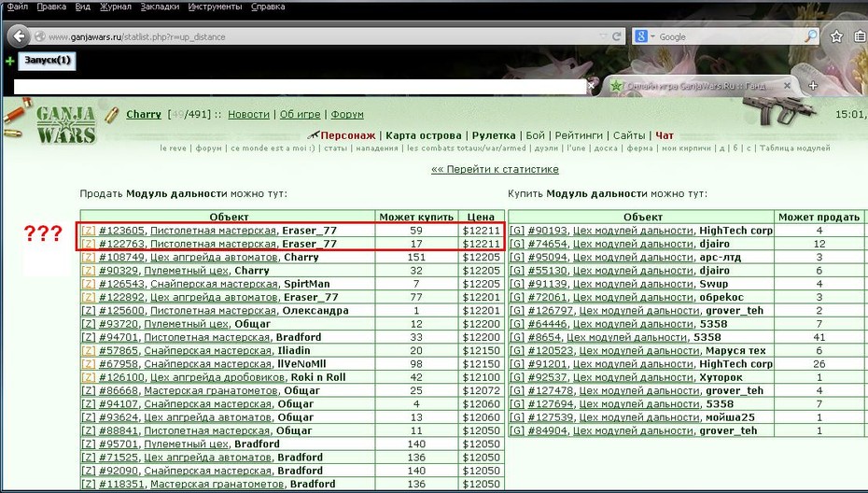Open the Google search engine selector dropdown

(x=644, y=36)
